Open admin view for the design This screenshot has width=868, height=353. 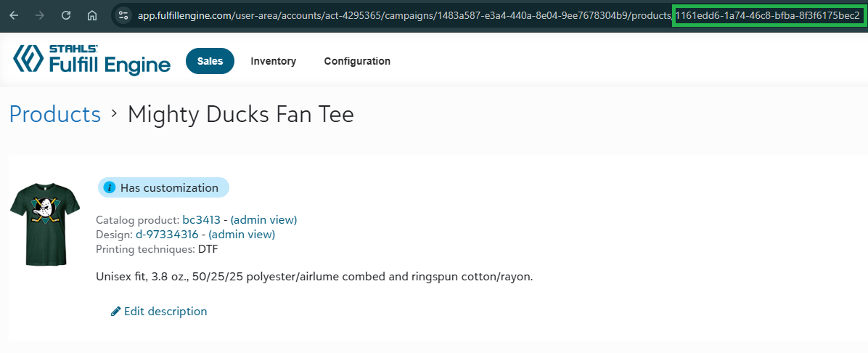(242, 234)
